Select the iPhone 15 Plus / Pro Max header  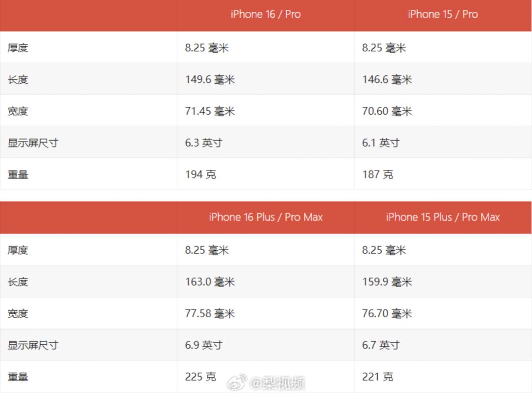(x=443, y=217)
